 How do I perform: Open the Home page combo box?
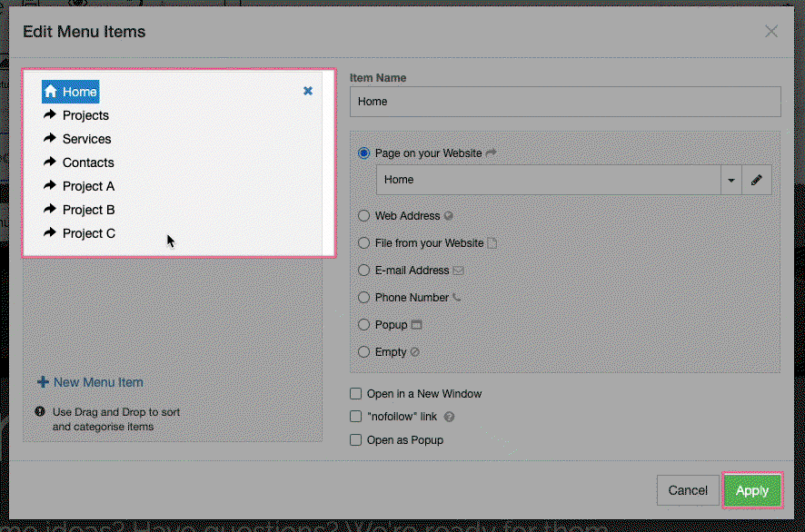click(548, 180)
